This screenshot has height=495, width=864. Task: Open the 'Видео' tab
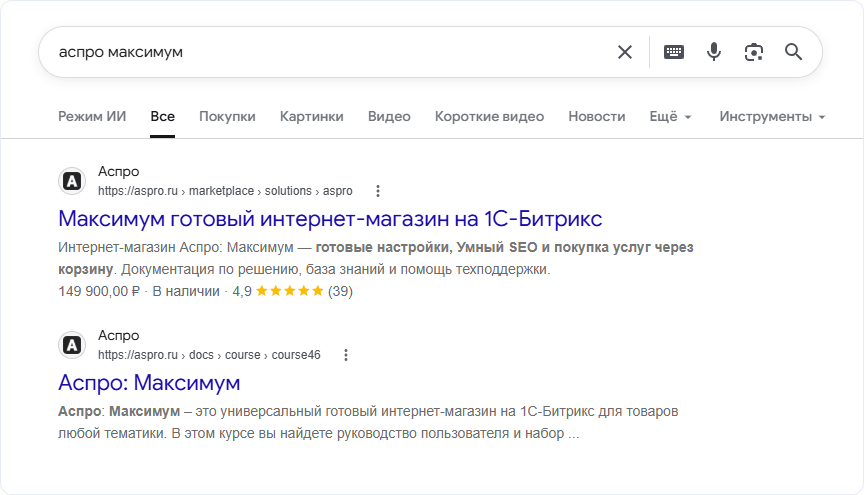[x=389, y=116]
